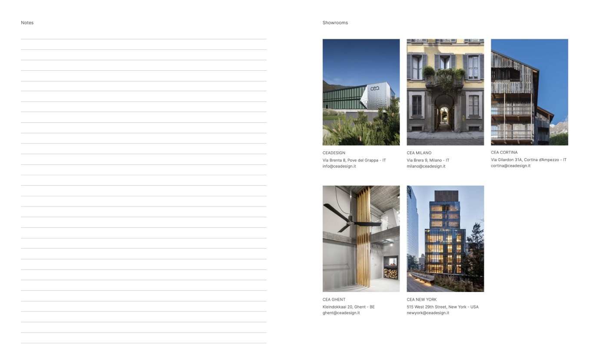Open the CEA Milano showroom photo
The image size is (589, 364).
click(x=445, y=92)
